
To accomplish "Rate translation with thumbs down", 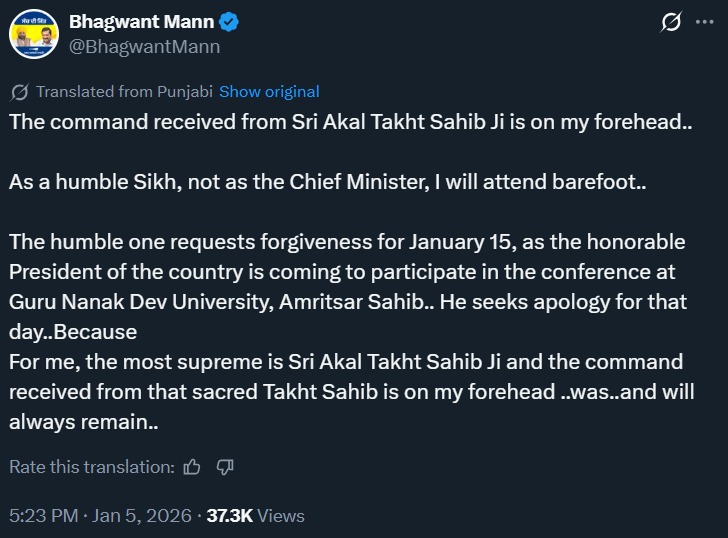I will 225,467.
